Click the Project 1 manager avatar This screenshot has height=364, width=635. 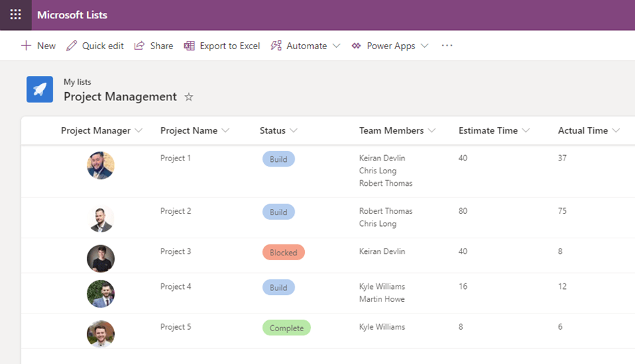100,165
